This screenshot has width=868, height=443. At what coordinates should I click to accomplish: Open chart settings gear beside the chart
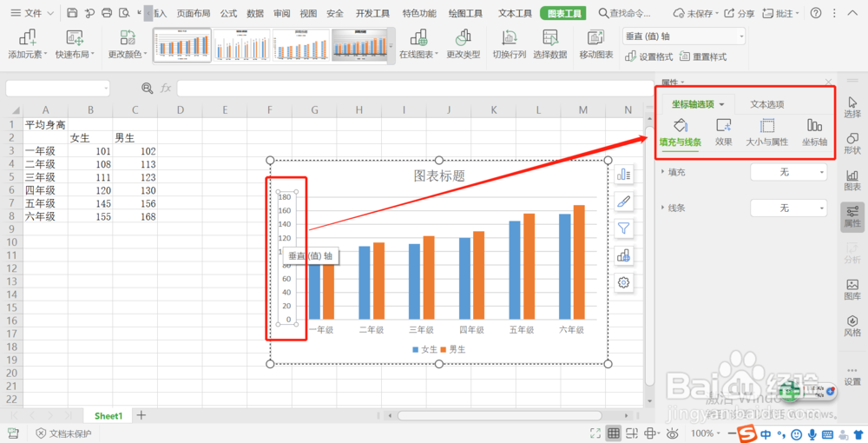624,282
